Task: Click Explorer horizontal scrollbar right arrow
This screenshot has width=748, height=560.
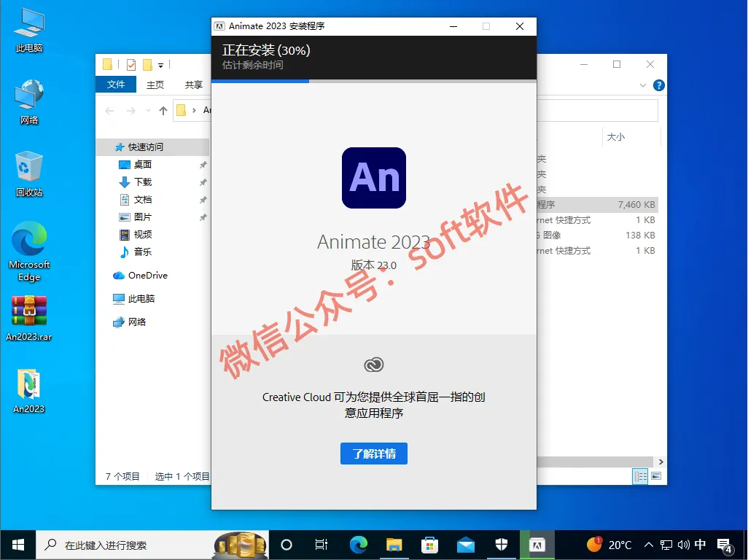Action: coord(661,462)
